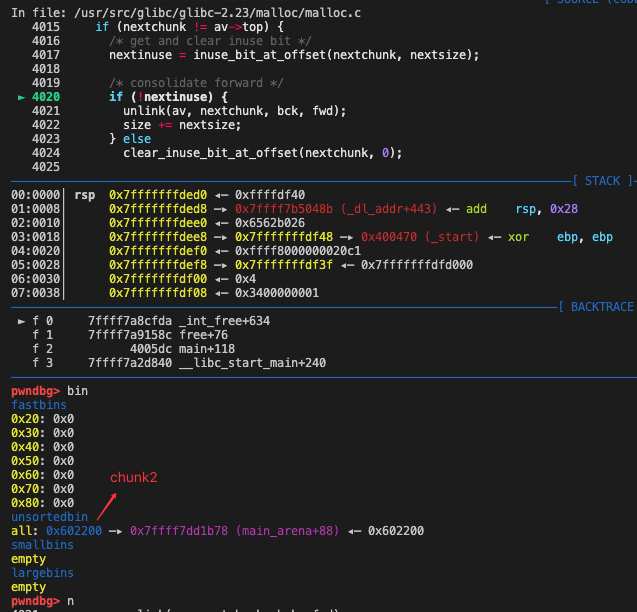Select the 'size += nextsize;' statement
Viewport: 637px width, 612px height.
click(182, 125)
